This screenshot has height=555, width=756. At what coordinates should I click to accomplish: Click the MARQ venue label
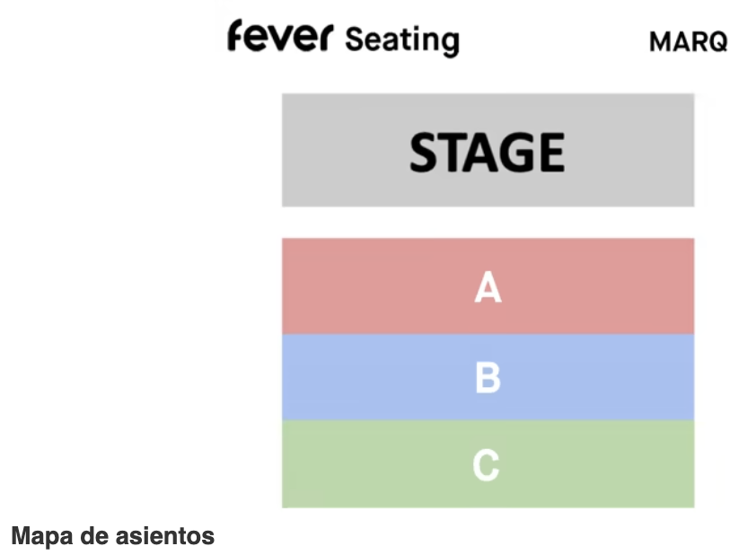click(x=688, y=41)
